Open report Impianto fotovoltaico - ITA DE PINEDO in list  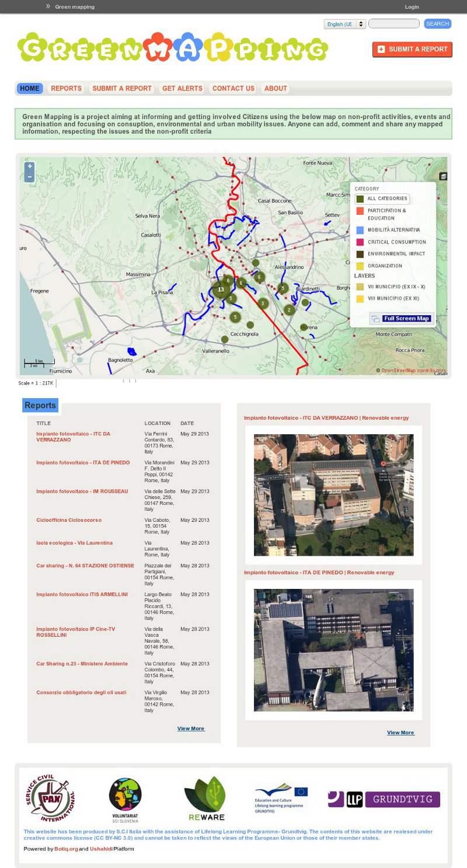[x=83, y=462]
